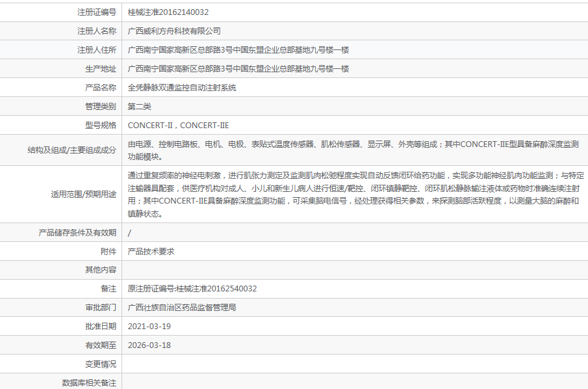Click the address value in 生产地址 row
This screenshot has height=389, width=588.
click(238, 68)
